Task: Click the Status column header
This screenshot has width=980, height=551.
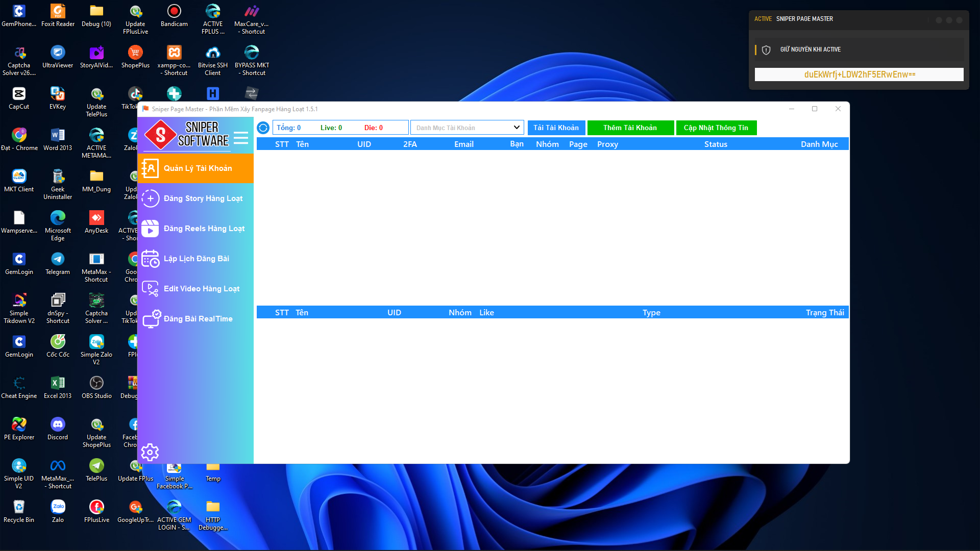Action: (x=716, y=144)
